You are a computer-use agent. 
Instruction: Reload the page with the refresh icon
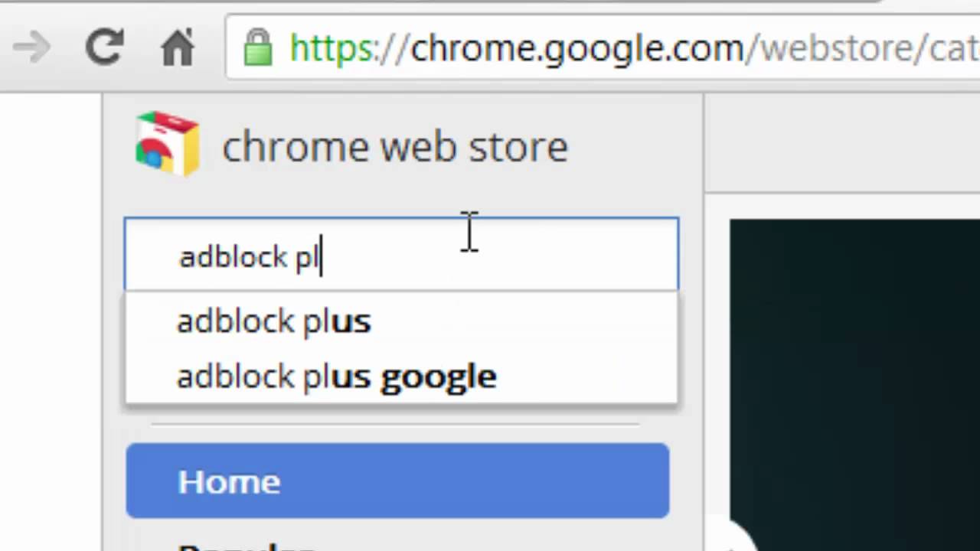pos(104,47)
